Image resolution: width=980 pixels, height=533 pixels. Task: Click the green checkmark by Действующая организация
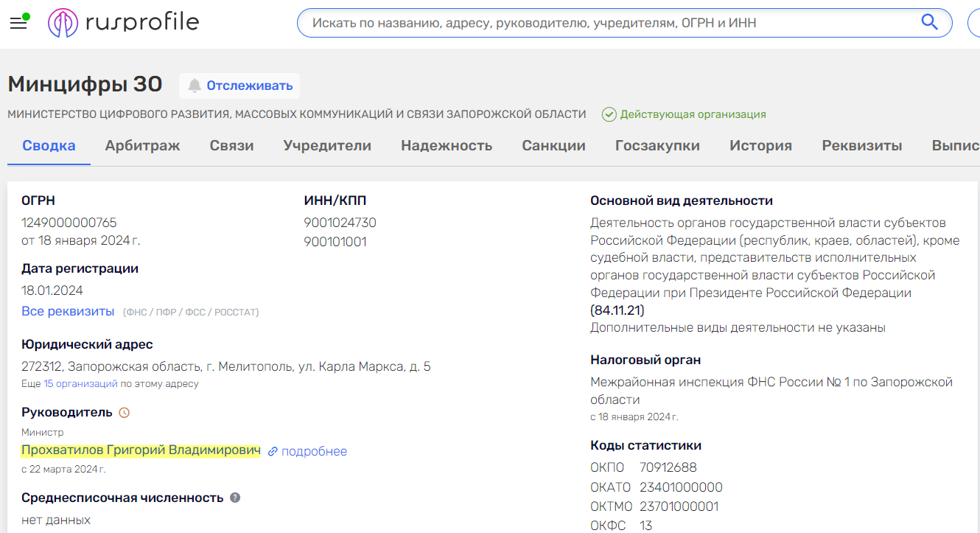pos(609,114)
